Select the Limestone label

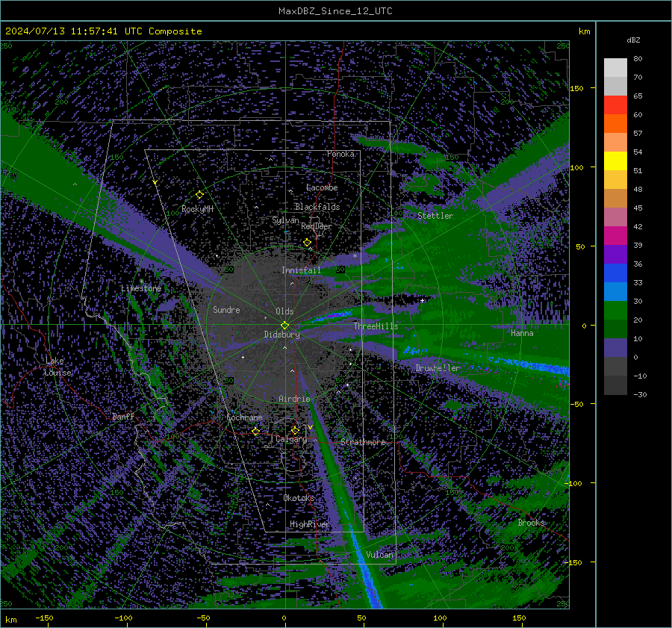tap(141, 288)
